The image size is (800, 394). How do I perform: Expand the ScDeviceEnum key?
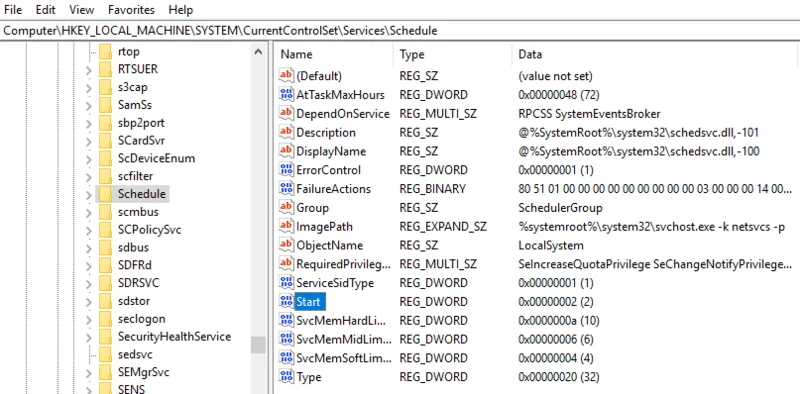coord(89,159)
